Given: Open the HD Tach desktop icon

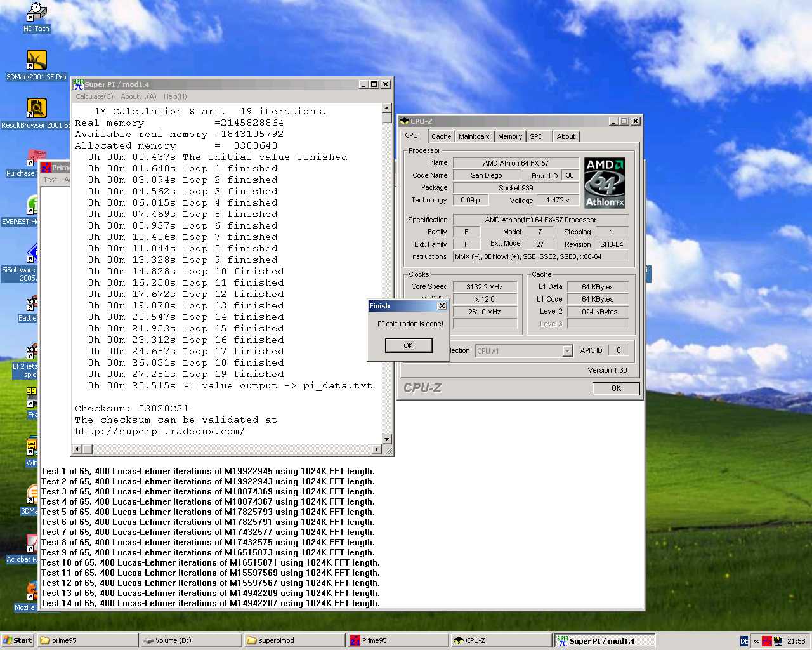Looking at the screenshot, I should tap(36, 17).
